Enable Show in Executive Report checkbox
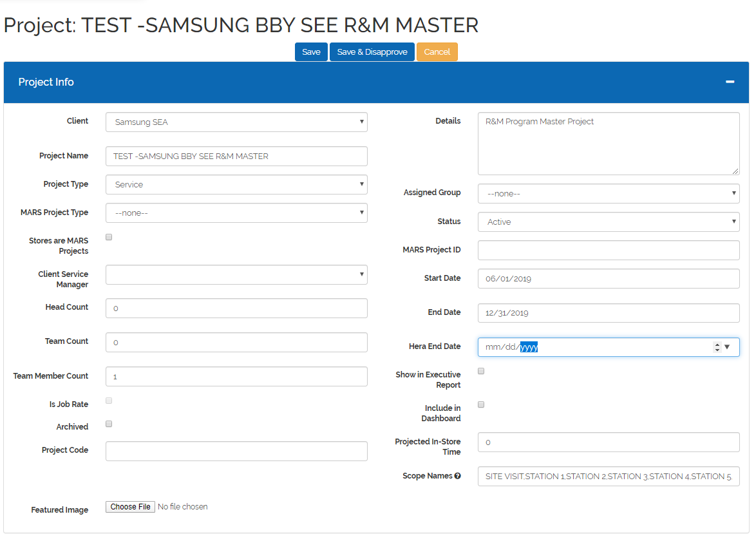Viewport: 756px width, 541px height. click(x=481, y=371)
